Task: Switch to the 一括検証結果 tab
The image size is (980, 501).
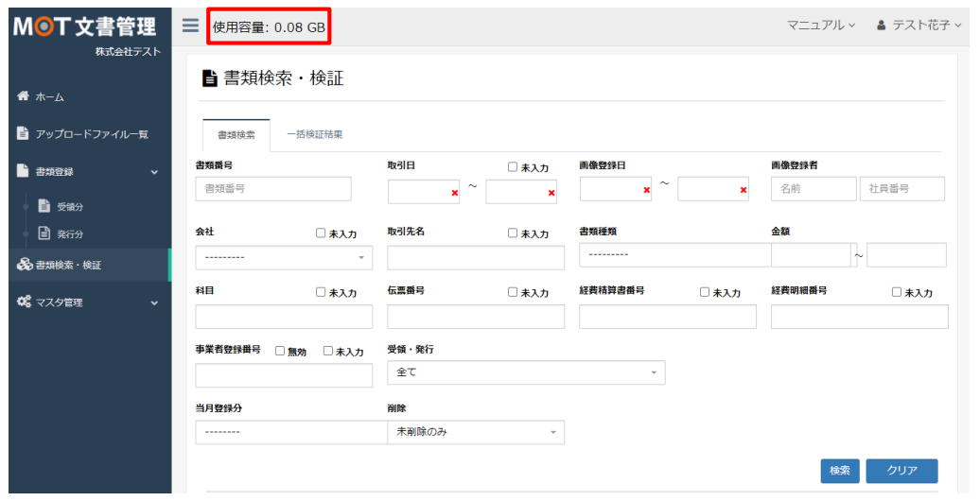Action: point(314,134)
